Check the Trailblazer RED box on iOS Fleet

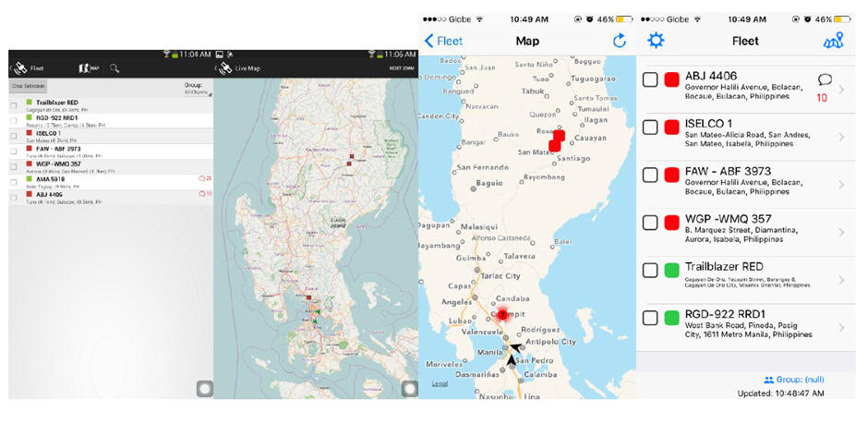[650, 271]
